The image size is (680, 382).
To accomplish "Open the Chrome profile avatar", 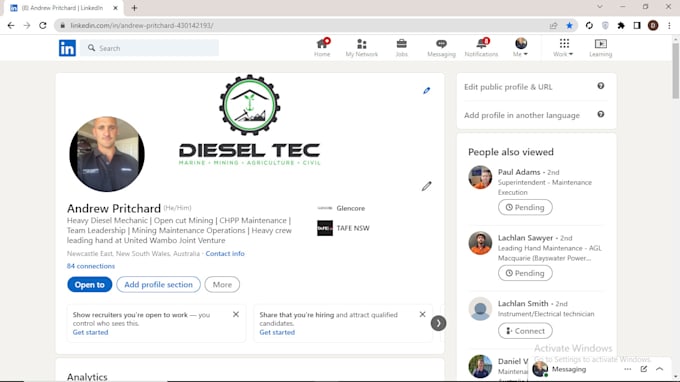I will tap(653, 26).
